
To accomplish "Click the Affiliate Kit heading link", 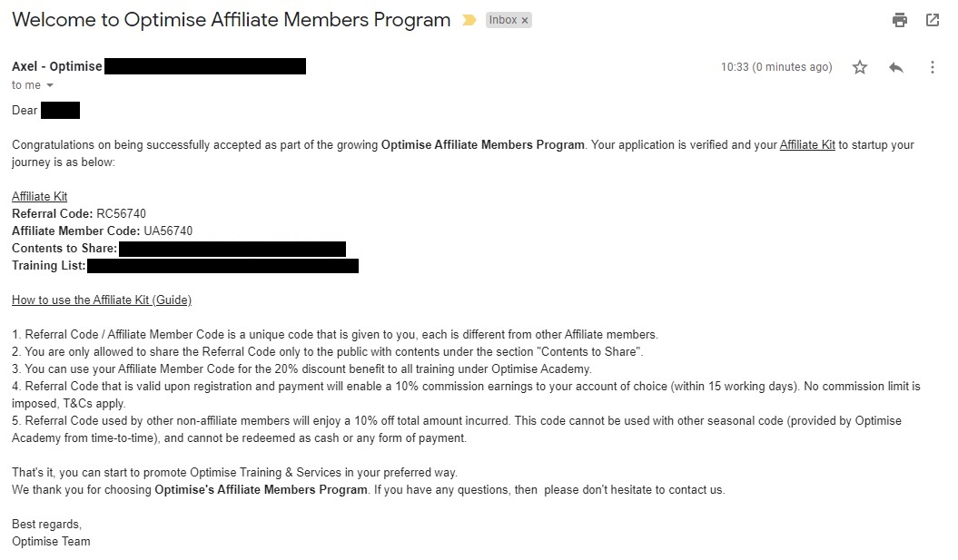I will click(40, 197).
